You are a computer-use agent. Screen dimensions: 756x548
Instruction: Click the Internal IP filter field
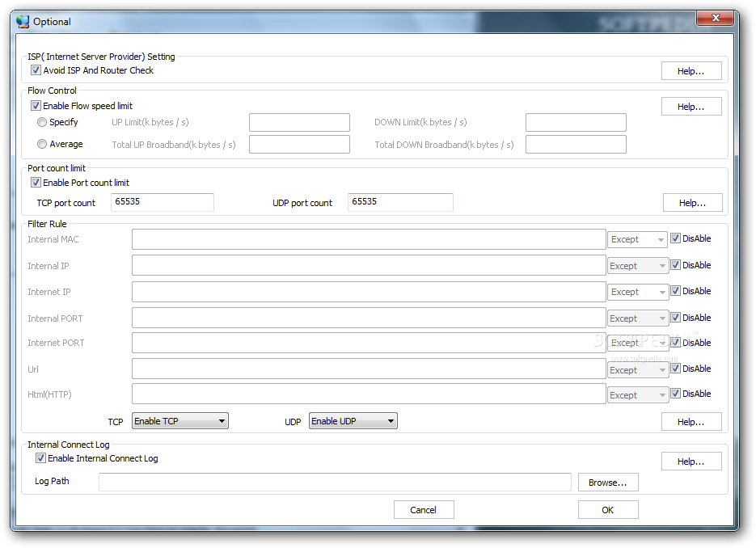pos(369,265)
